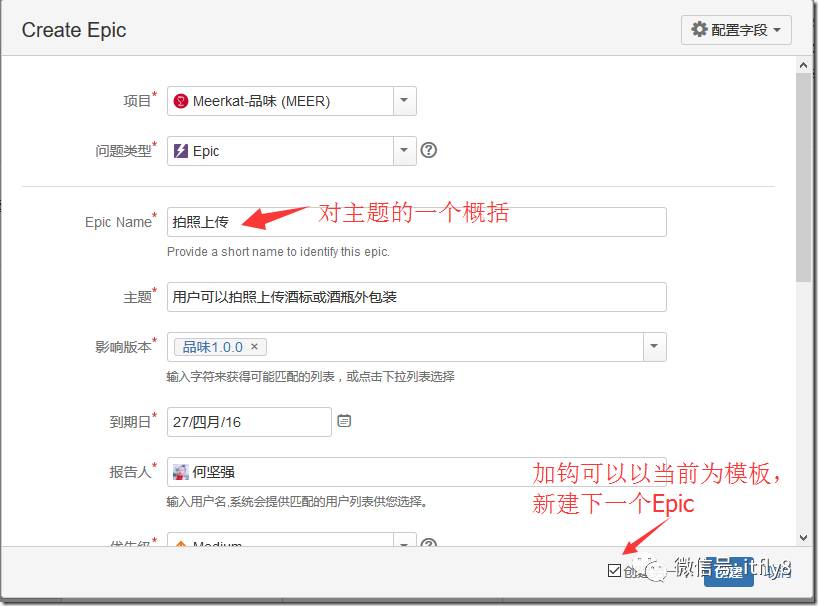Viewport: 818px width, 606px height.
Task: Open the priority help question mark icon
Action: (x=428, y=542)
